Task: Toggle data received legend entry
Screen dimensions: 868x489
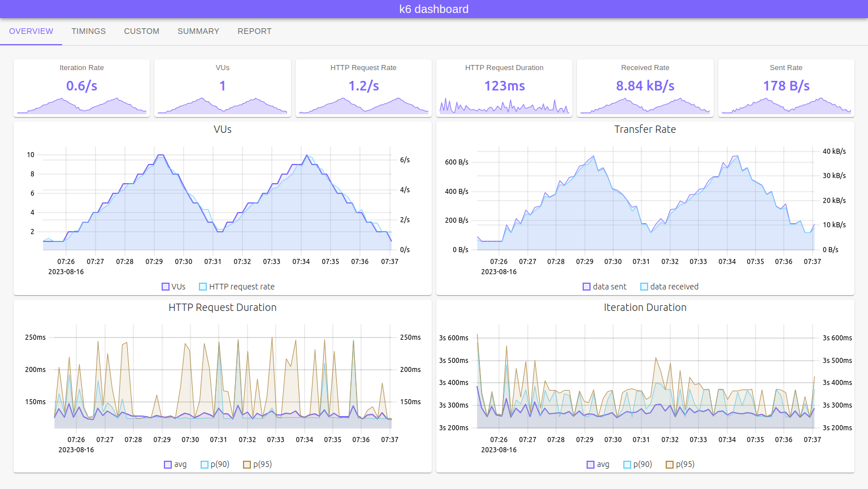Action: point(670,287)
